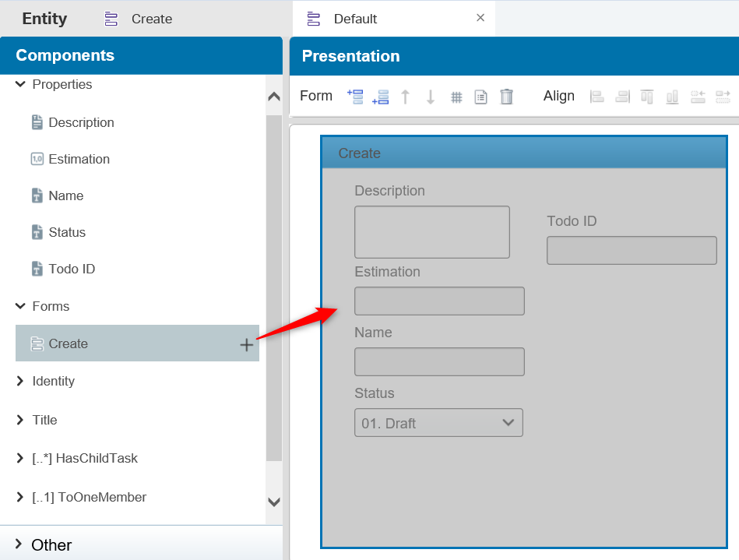
Task: Click the last Align toolbar icon with right arrow
Action: pyautogui.click(x=723, y=97)
